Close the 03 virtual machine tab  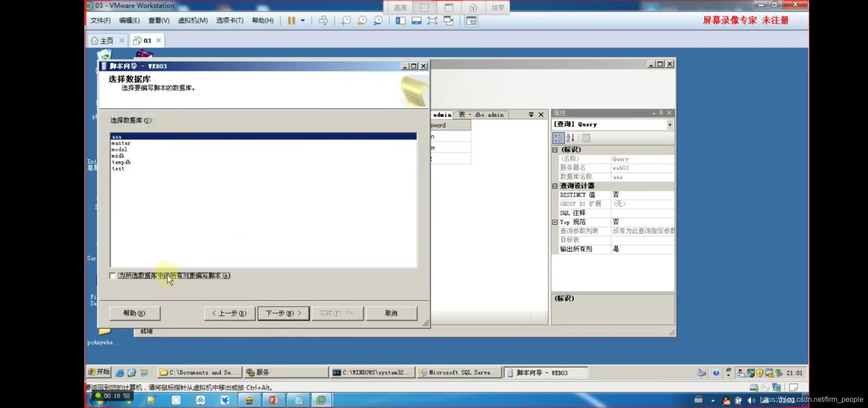click(x=159, y=40)
